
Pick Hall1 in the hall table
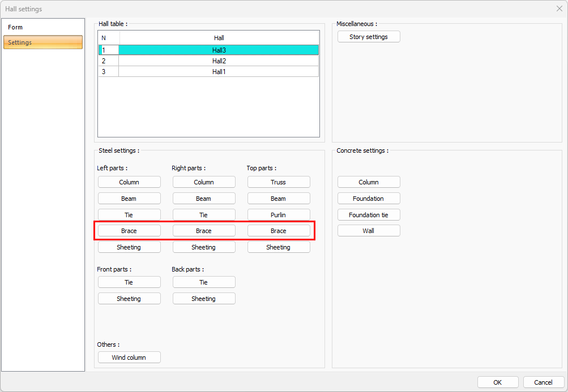pos(219,72)
